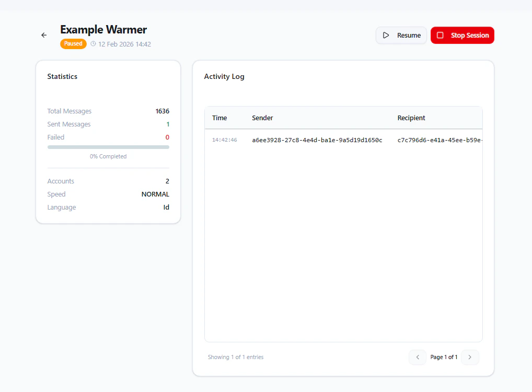Click the Sent Messages label
532x392 pixels.
69,124
